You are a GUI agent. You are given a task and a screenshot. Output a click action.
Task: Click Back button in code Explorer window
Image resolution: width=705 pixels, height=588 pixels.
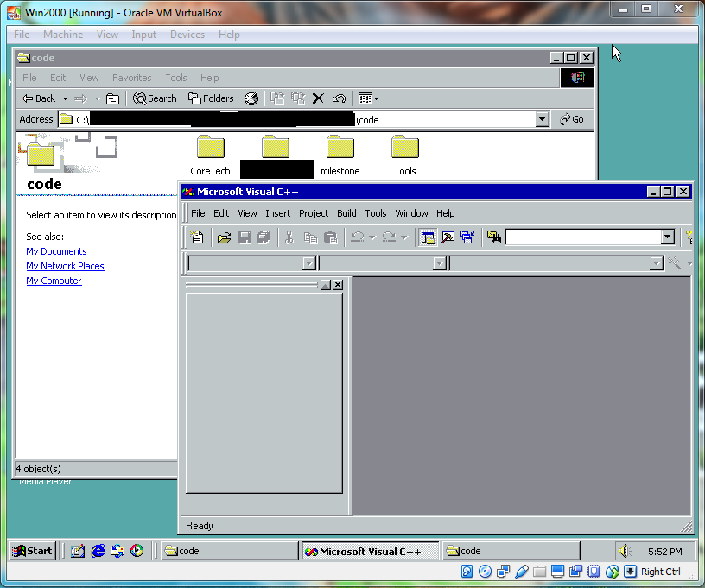coord(40,98)
